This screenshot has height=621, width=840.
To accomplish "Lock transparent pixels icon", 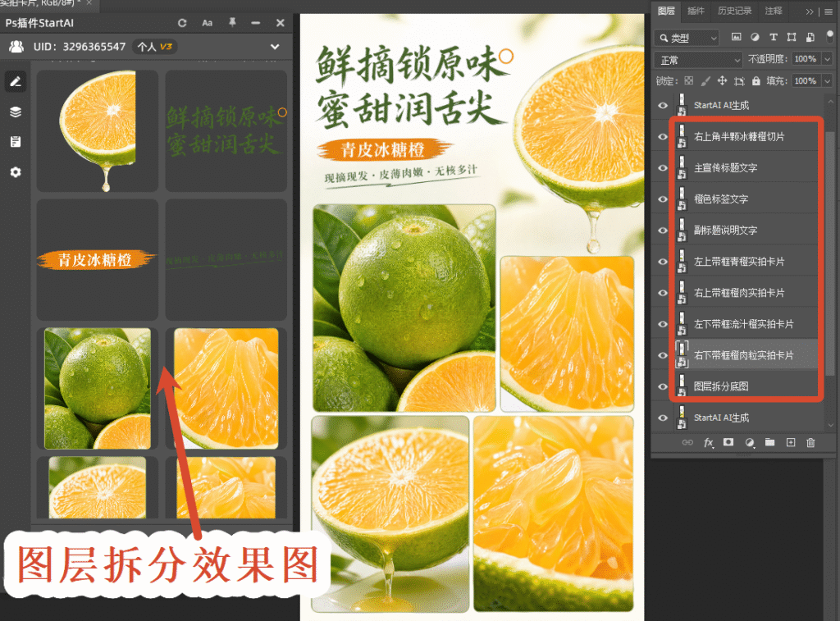I will pyautogui.click(x=689, y=81).
